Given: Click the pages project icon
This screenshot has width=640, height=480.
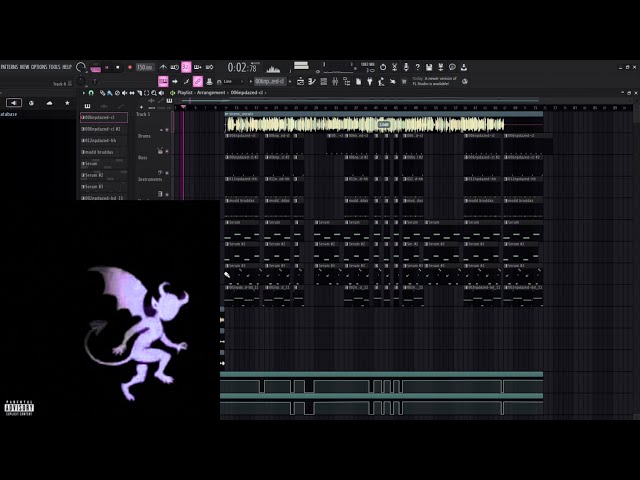Looking at the screenshot, I should point(358,82).
